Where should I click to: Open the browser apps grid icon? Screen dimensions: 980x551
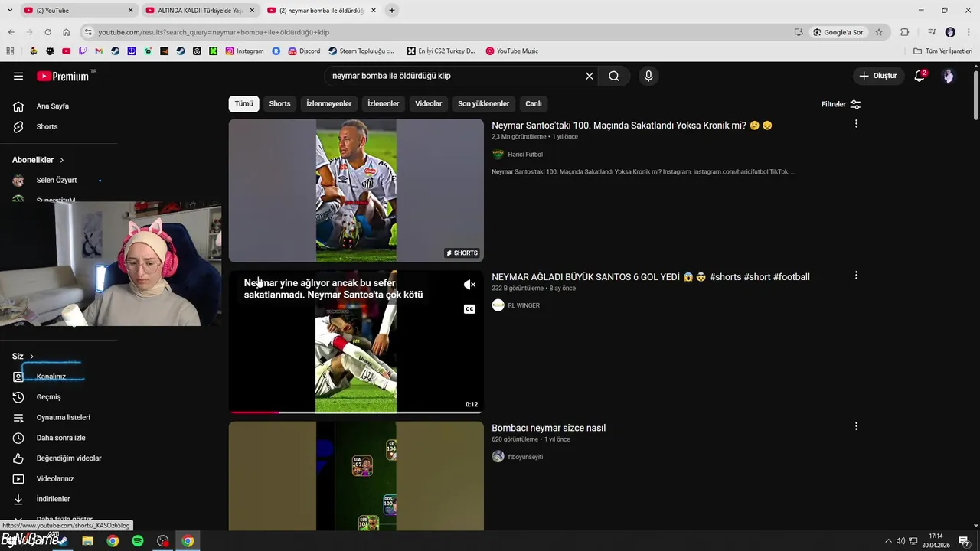coord(10,51)
